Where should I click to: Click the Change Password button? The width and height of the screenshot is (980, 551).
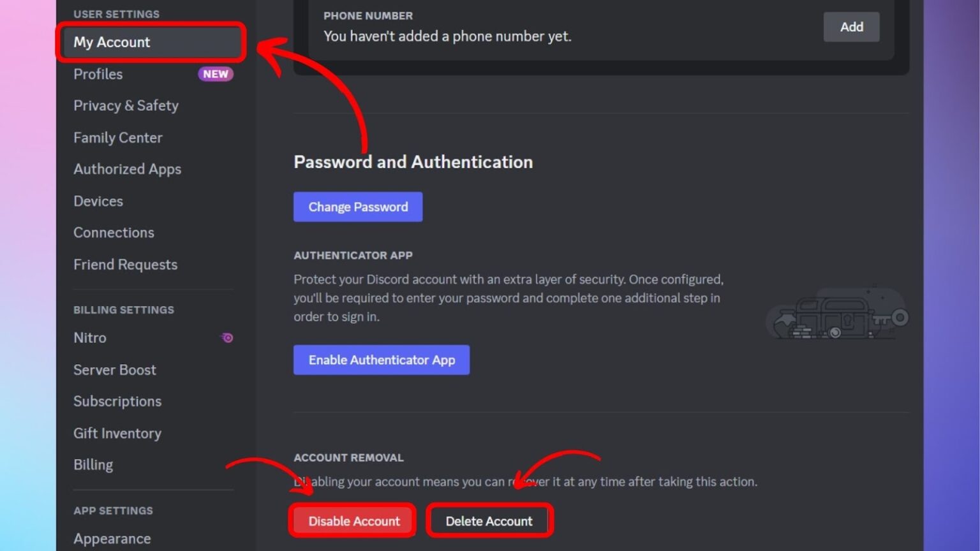(357, 207)
